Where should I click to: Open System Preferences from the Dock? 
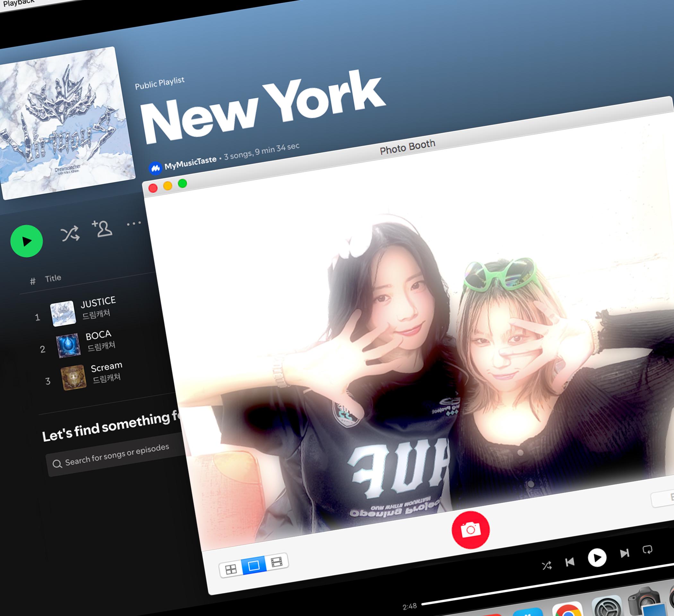[x=607, y=606]
